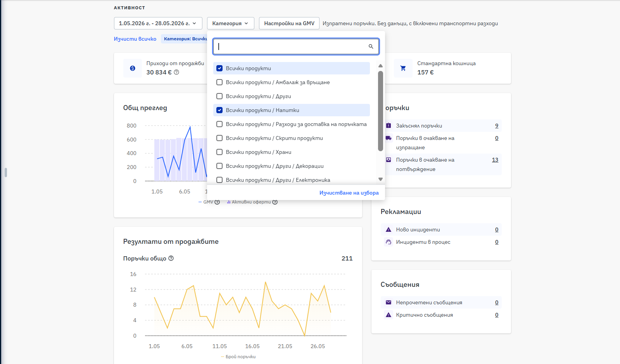This screenshot has width=620, height=364.
Task: Open help icon next to Поръчки общо
Action: pyautogui.click(x=171, y=258)
